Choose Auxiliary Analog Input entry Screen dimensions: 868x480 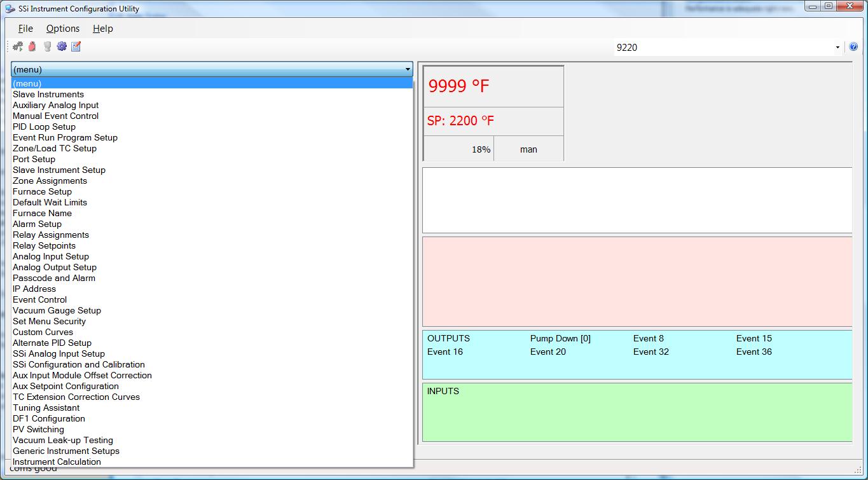[x=212, y=105]
